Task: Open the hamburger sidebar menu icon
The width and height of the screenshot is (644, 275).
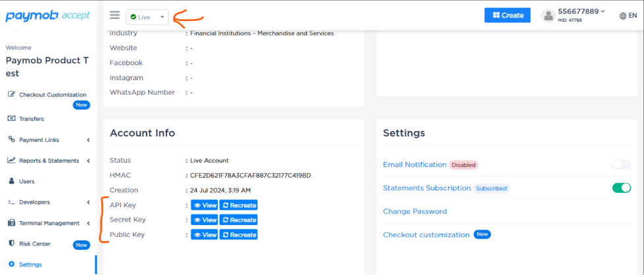Action: (115, 15)
